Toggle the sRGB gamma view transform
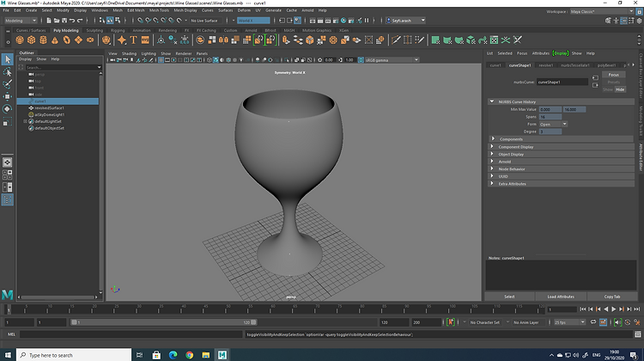This screenshot has width=644, height=361. pyautogui.click(x=361, y=60)
